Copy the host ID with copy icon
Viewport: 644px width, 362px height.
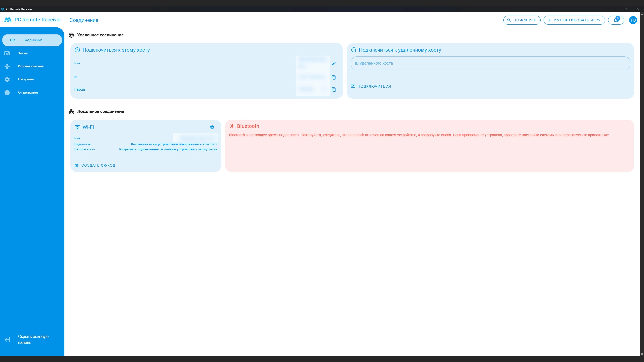point(334,77)
